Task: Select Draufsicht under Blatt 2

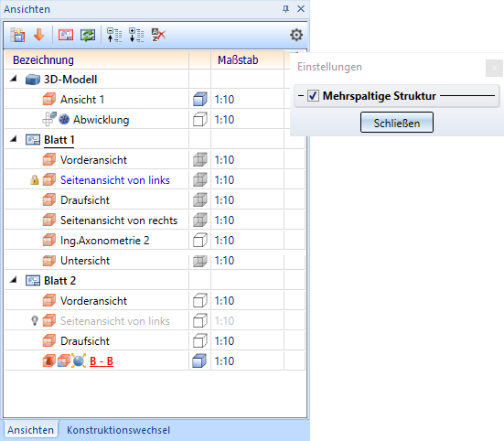Action: click(85, 341)
